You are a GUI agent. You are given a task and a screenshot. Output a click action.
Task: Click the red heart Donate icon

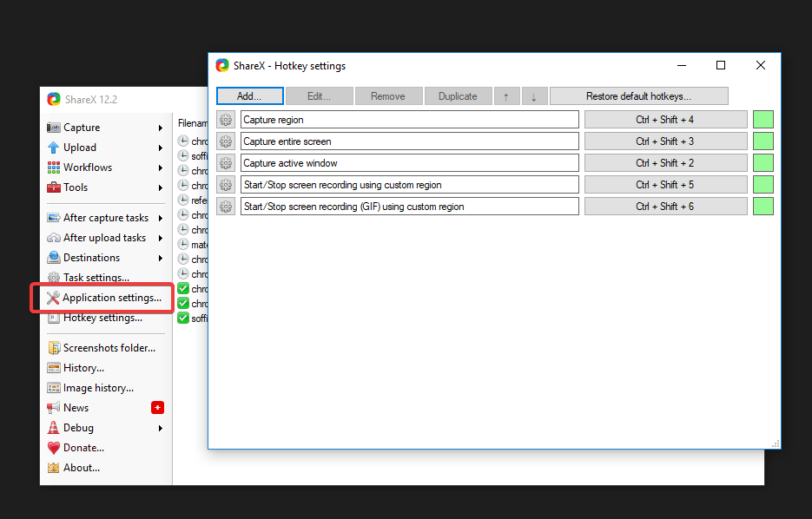pos(53,448)
